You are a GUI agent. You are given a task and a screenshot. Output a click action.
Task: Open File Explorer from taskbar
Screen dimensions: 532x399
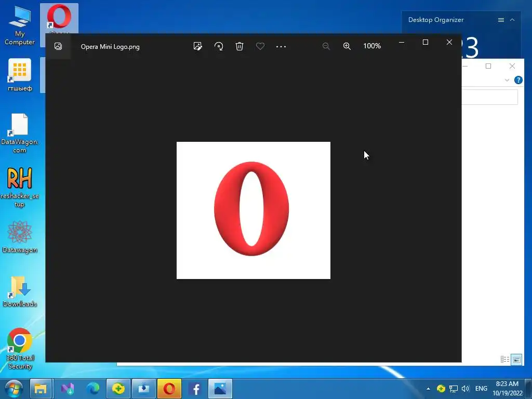pos(41,389)
